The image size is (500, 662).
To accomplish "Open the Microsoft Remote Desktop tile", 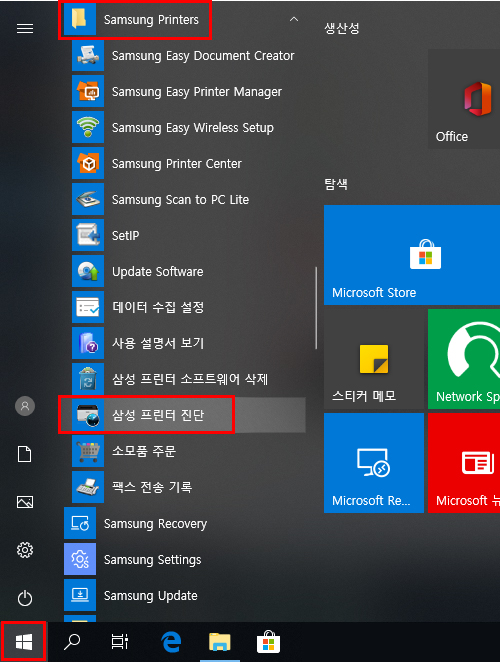I will [374, 463].
